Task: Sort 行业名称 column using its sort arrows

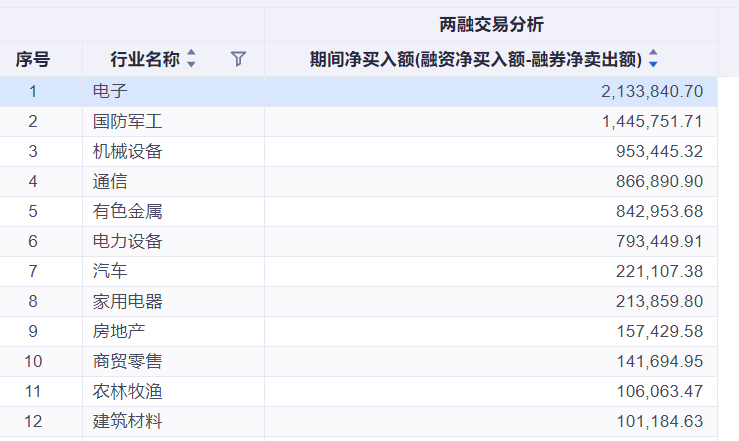Action: pyautogui.click(x=191, y=58)
